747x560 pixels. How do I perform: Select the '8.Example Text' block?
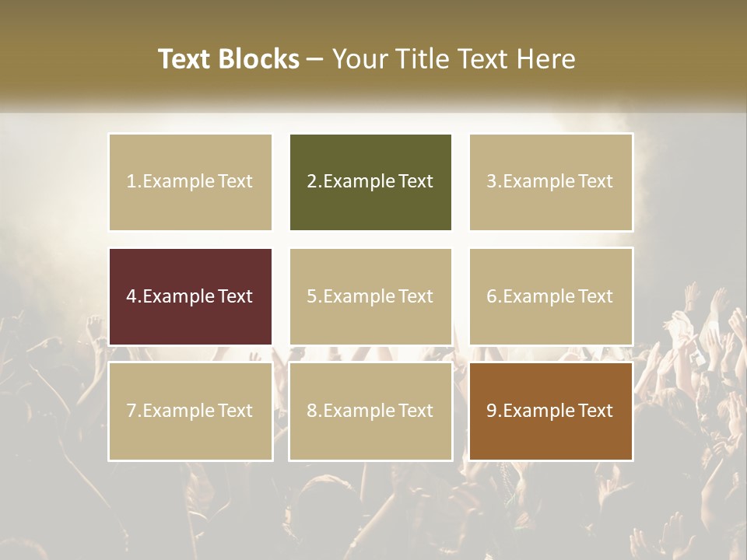coord(370,411)
